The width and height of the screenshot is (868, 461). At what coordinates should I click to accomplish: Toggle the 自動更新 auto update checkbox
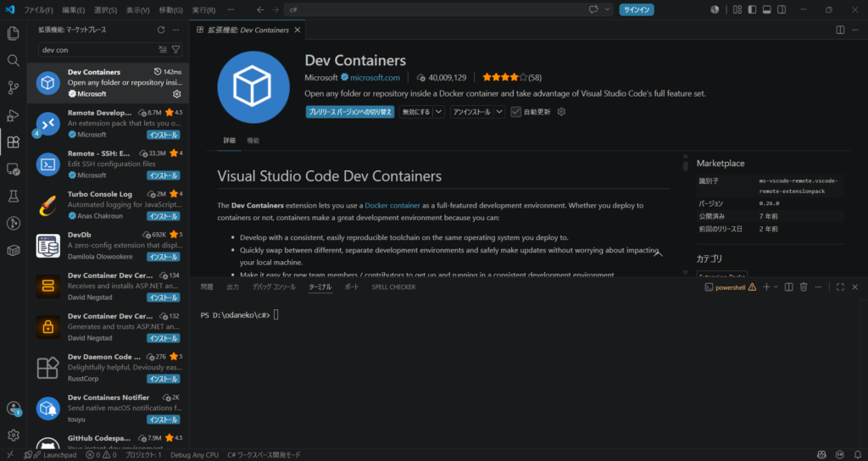[x=516, y=112]
